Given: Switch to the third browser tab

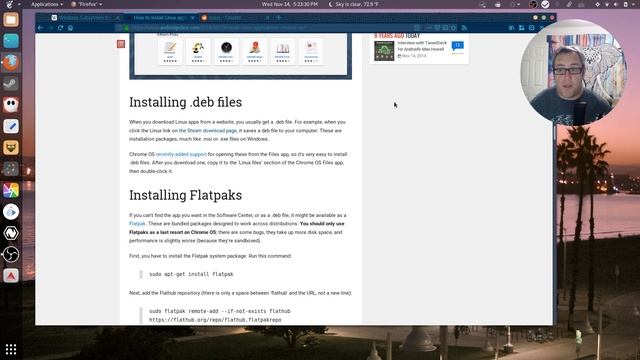Looking at the screenshot, I should coord(236,18).
